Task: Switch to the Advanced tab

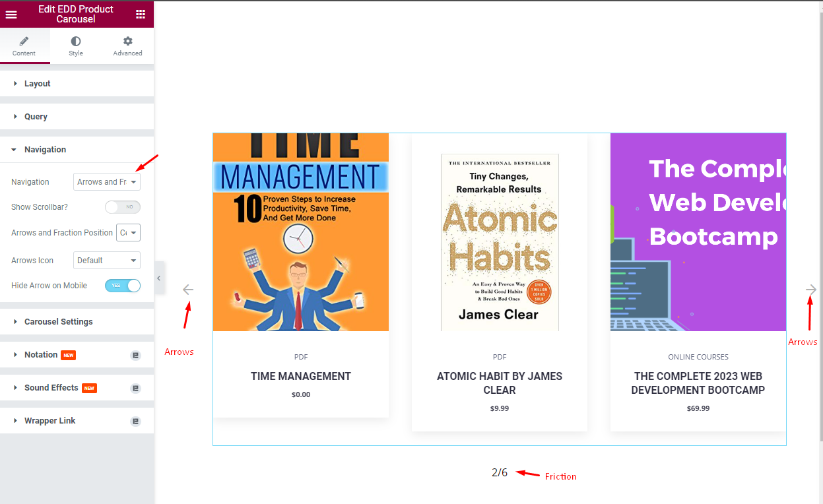Action: [127, 46]
